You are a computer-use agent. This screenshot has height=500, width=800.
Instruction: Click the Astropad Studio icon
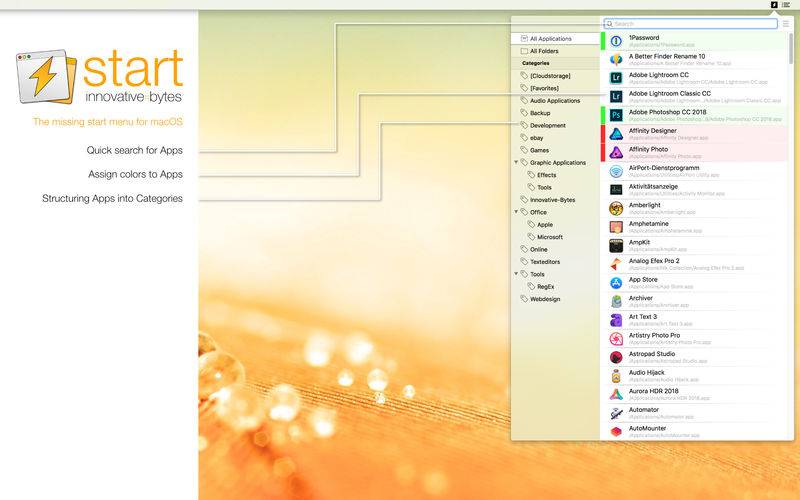pyautogui.click(x=616, y=357)
